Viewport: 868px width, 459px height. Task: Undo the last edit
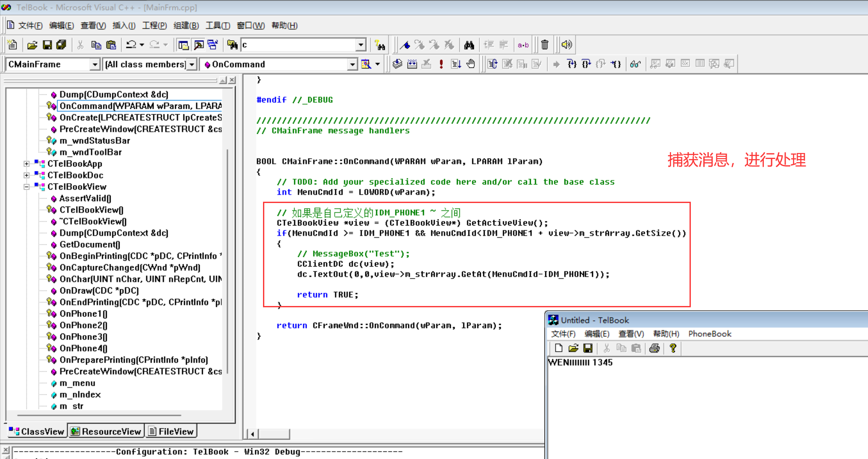pos(131,45)
